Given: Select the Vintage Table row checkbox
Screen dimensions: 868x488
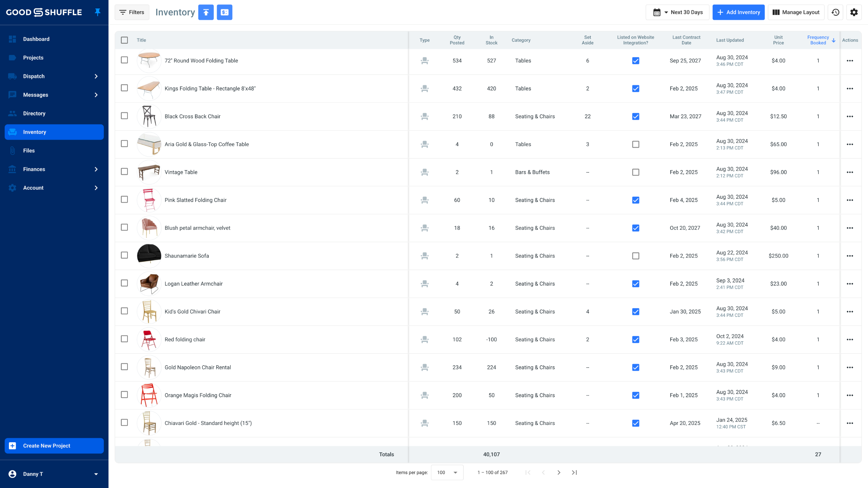Looking at the screenshot, I should 124,171.
